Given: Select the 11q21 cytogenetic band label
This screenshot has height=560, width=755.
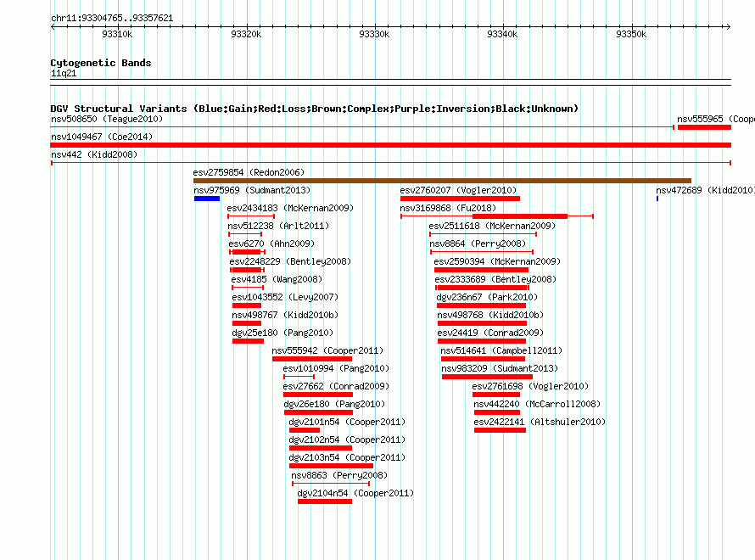Looking at the screenshot, I should 64,73.
